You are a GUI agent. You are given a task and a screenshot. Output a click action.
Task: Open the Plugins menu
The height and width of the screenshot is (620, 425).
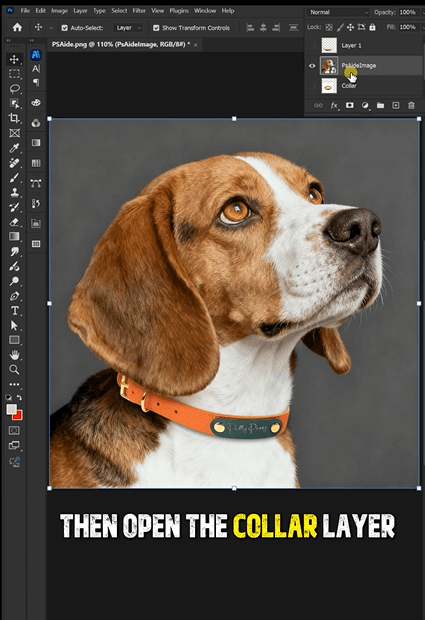pyautogui.click(x=179, y=11)
